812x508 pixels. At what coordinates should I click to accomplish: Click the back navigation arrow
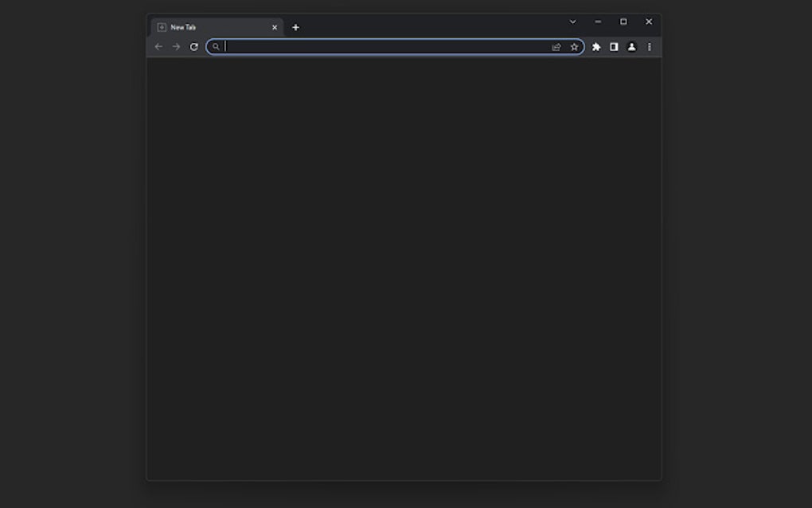click(158, 47)
